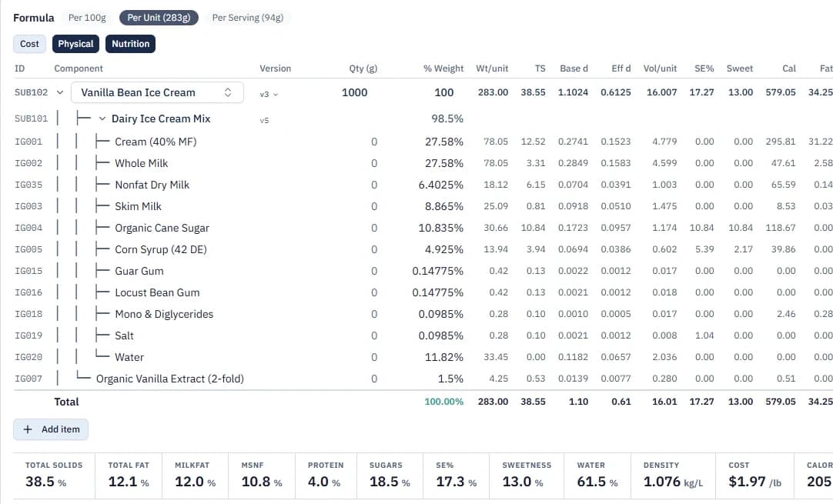Click the Dairy Ice Cream Mix label
The height and width of the screenshot is (504, 833).
click(x=161, y=119)
